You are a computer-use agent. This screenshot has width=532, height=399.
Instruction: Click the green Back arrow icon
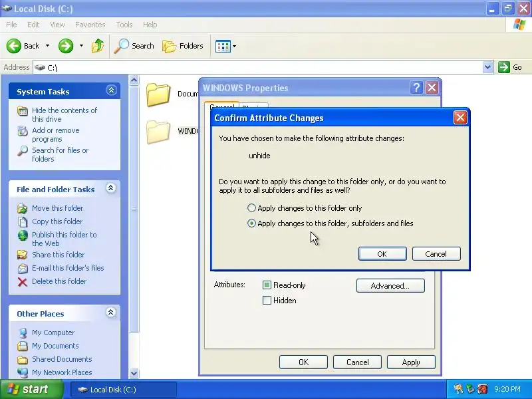pos(14,46)
